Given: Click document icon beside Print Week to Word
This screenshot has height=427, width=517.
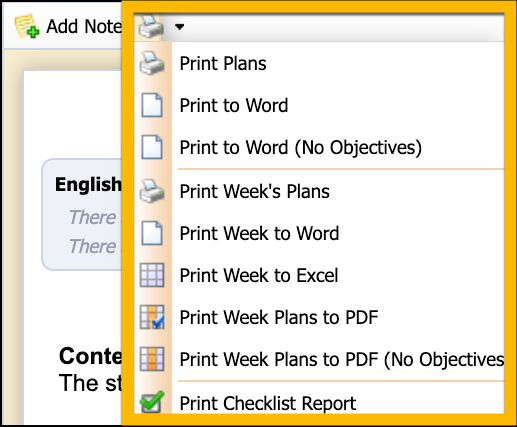Looking at the screenshot, I should point(152,233).
